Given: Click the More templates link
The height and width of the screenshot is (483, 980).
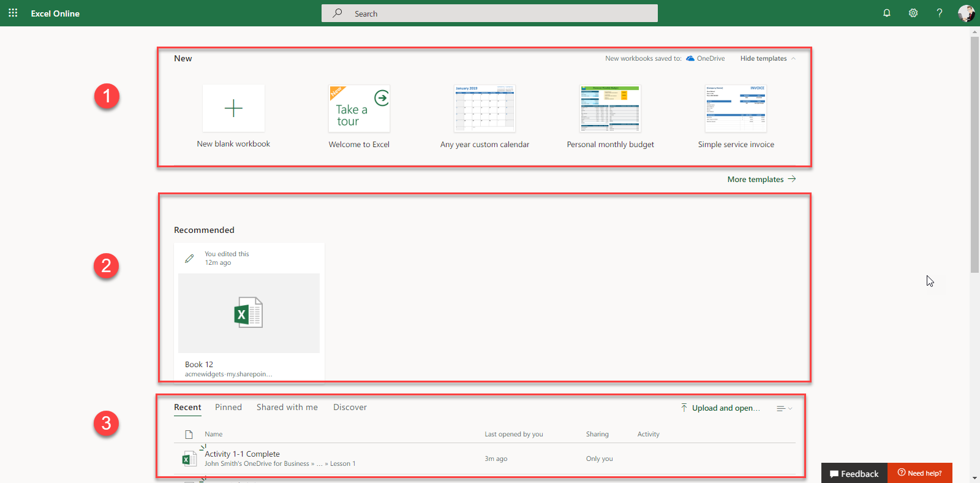Looking at the screenshot, I should pyautogui.click(x=755, y=179).
